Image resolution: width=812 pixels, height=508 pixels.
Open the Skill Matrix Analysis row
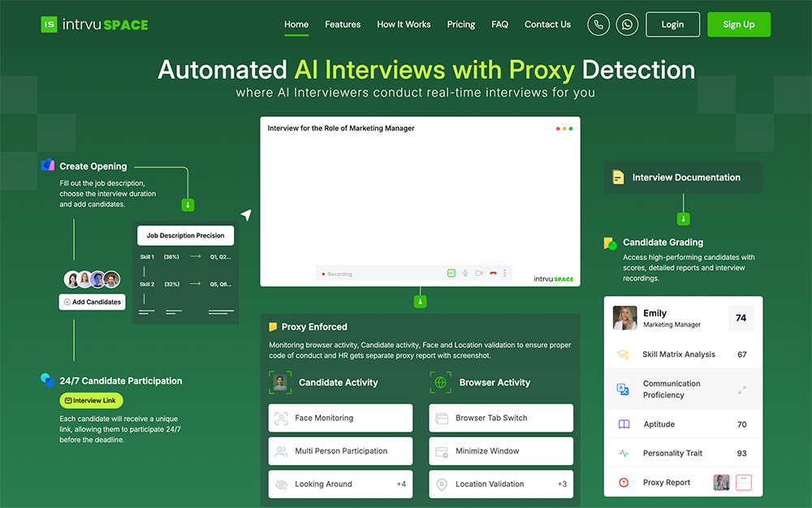click(x=683, y=354)
